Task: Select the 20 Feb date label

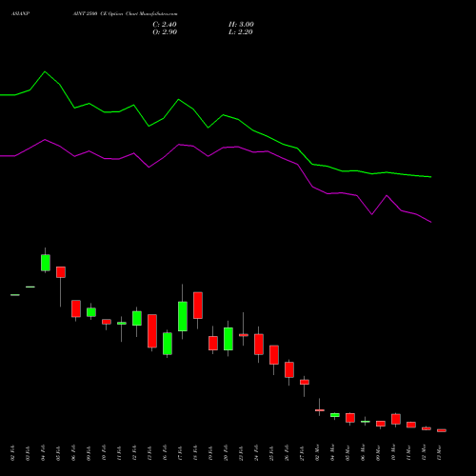Action: [x=226, y=453]
